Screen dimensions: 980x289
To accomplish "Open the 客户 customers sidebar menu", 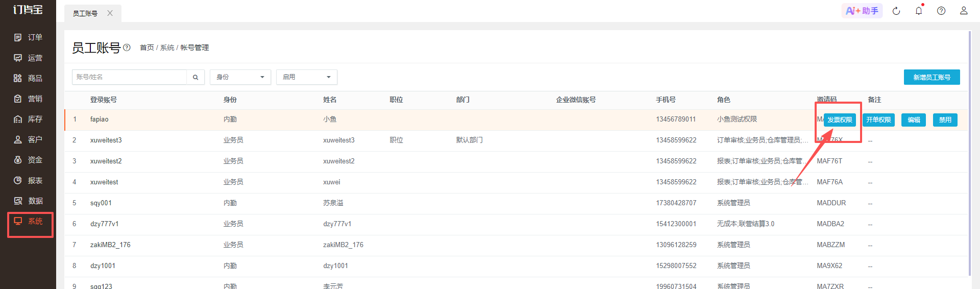I will pos(28,139).
